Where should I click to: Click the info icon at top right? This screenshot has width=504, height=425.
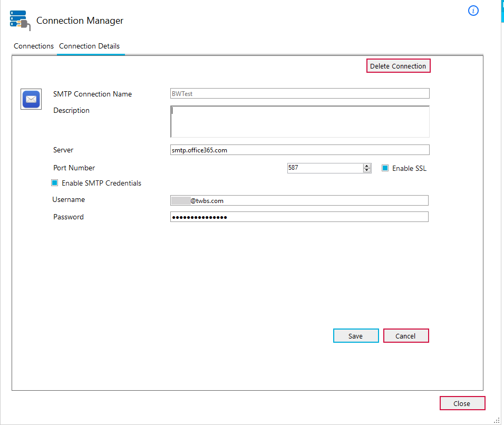coord(473,11)
